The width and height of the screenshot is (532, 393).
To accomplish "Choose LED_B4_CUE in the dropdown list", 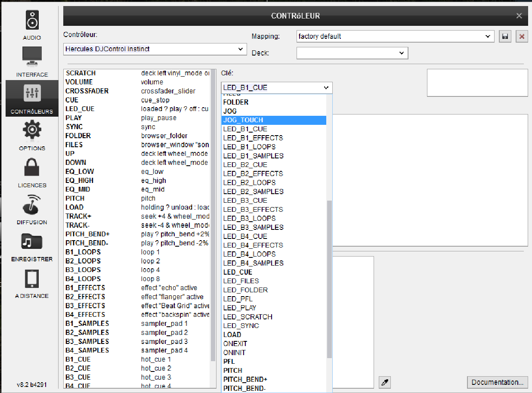I will coord(274,236).
